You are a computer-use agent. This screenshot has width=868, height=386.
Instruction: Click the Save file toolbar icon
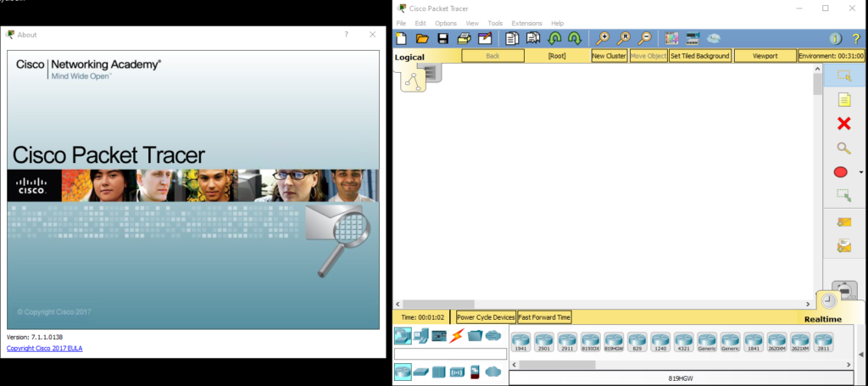point(442,38)
